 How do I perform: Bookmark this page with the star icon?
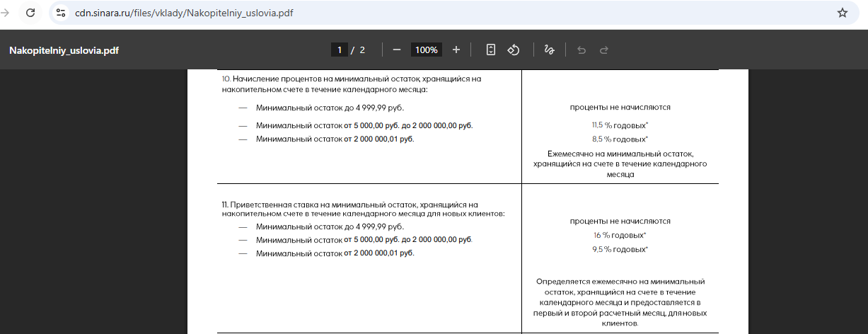842,13
